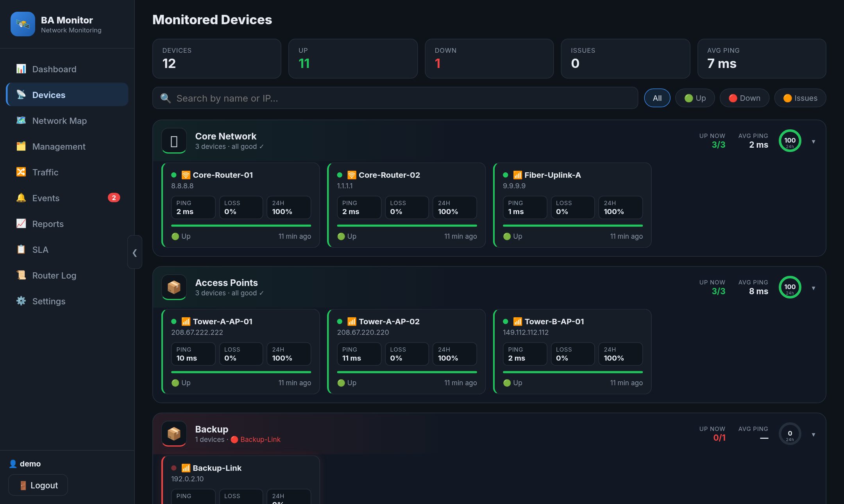Click the Core-Router-02 router icon
Image resolution: width=844 pixels, height=504 pixels.
click(x=352, y=175)
